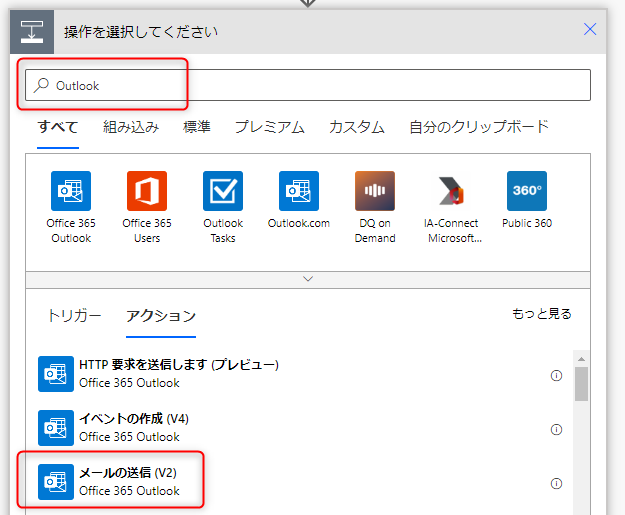The image size is (625, 515).
Task: Select the Office 365 Outlook connector icon
Action: tap(70, 191)
